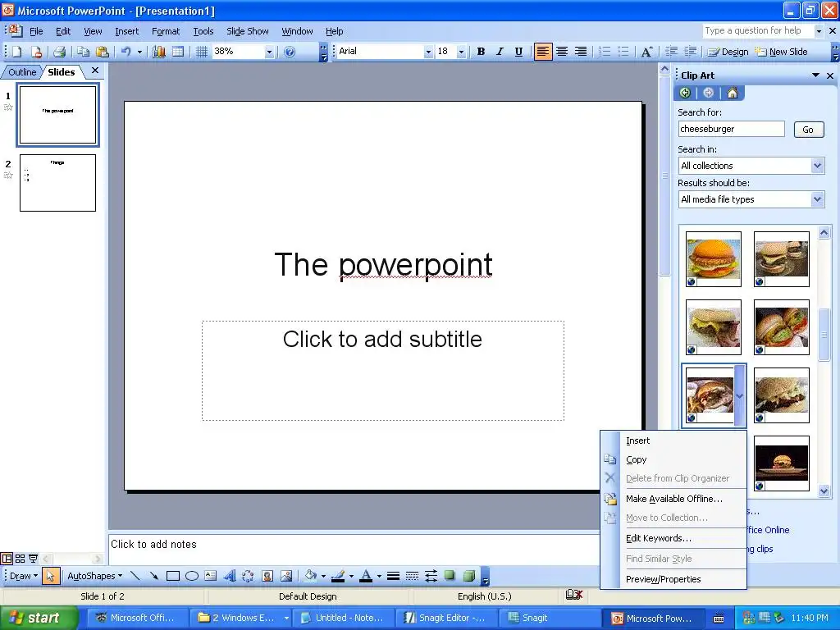The height and width of the screenshot is (630, 840).
Task: Click the Copy icon in standard toolbar
Action: (x=83, y=52)
